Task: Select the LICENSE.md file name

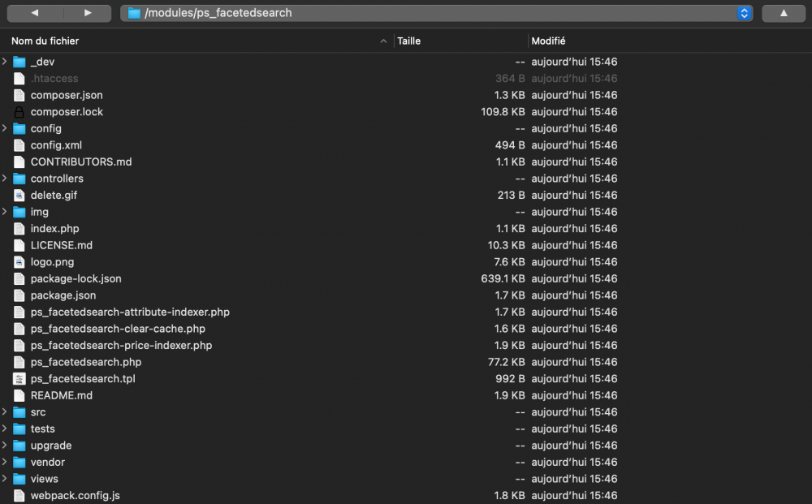Action: tap(61, 245)
